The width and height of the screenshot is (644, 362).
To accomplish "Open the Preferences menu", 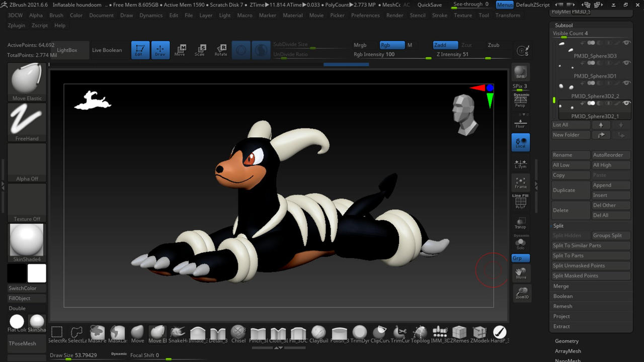I will click(x=365, y=15).
